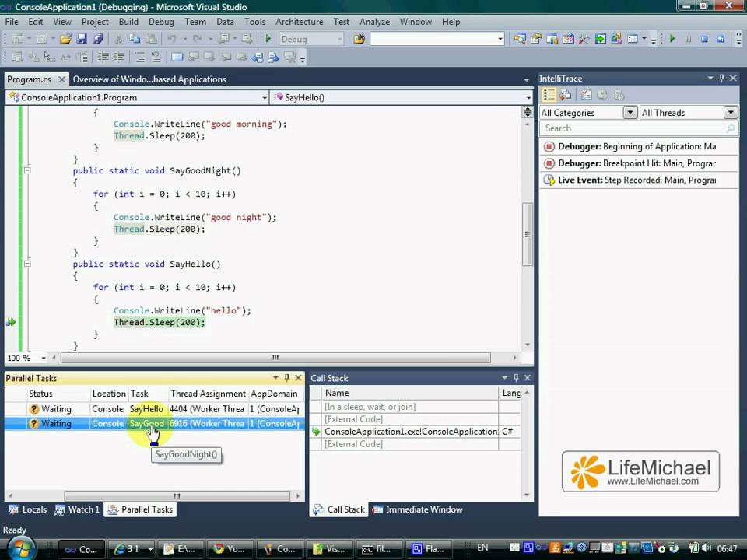The width and height of the screenshot is (747, 560).
Task: Open the Debug menu
Action: (x=161, y=22)
